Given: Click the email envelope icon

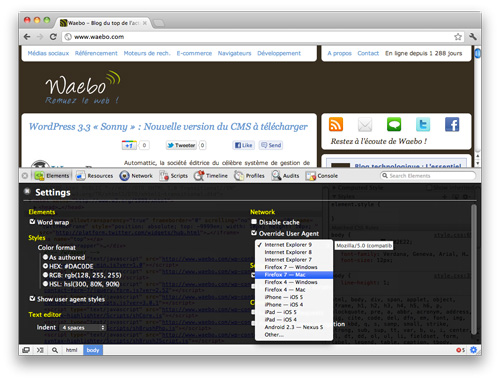Looking at the screenshot, I should 365,124.
